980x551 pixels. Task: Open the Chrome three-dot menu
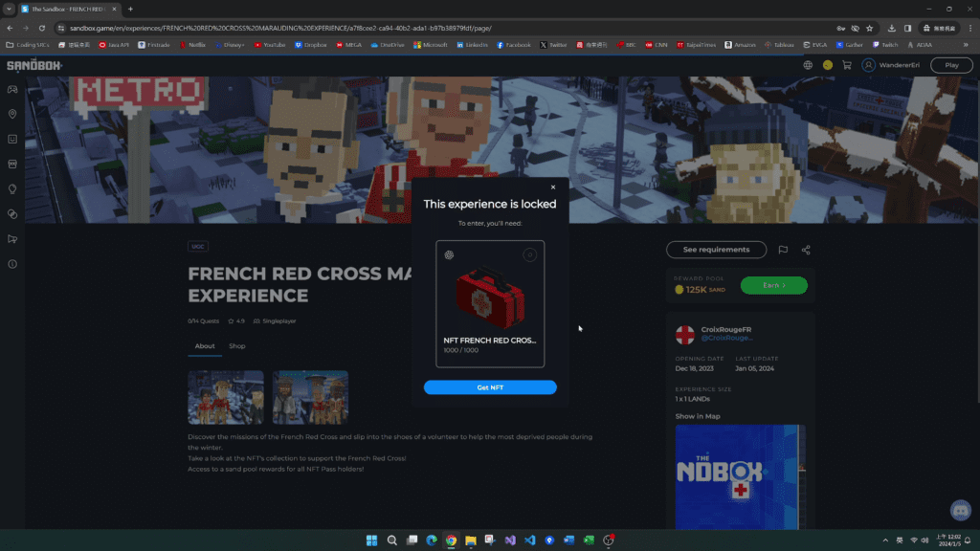[970, 28]
